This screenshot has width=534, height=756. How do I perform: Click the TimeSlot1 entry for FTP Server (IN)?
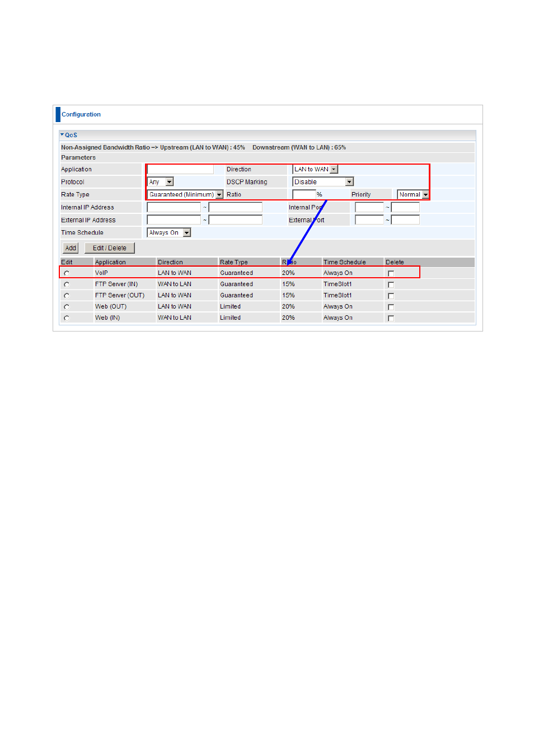pyautogui.click(x=338, y=284)
